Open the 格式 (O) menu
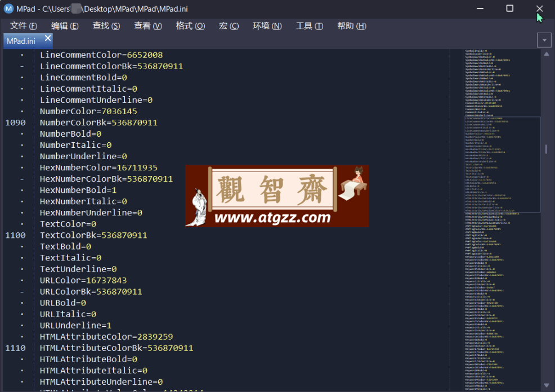 pyautogui.click(x=190, y=26)
